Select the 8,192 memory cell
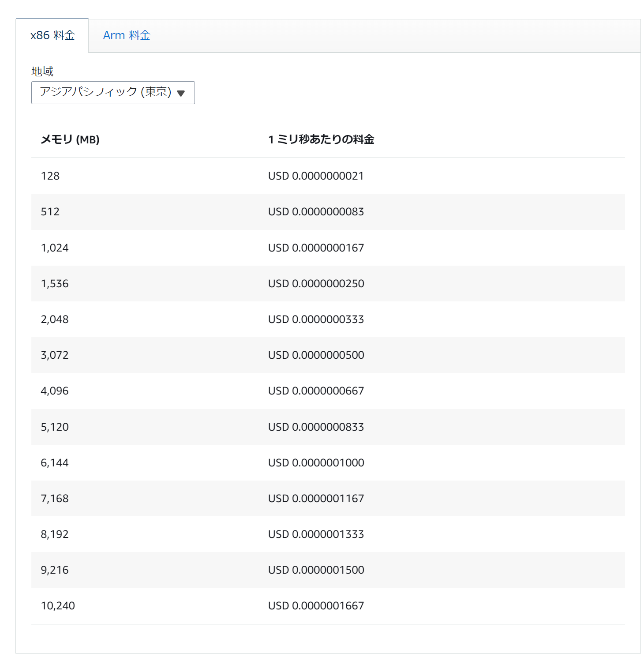This screenshot has height=665, width=644. [55, 534]
